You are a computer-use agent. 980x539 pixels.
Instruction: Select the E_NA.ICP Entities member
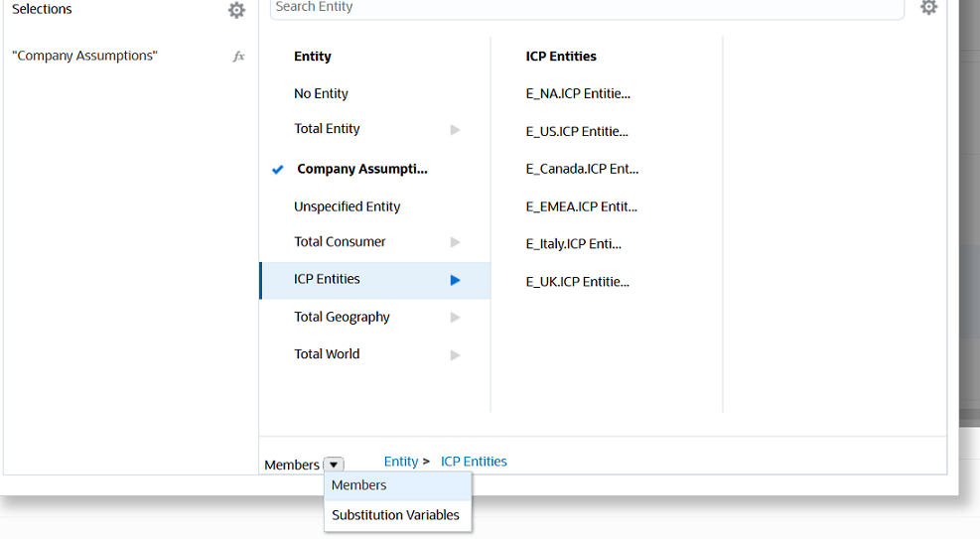tap(578, 94)
